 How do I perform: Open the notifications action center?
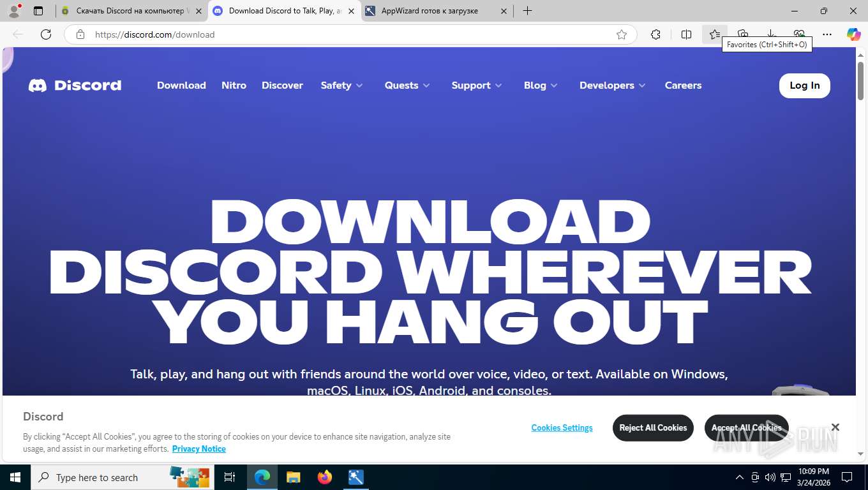click(x=847, y=477)
